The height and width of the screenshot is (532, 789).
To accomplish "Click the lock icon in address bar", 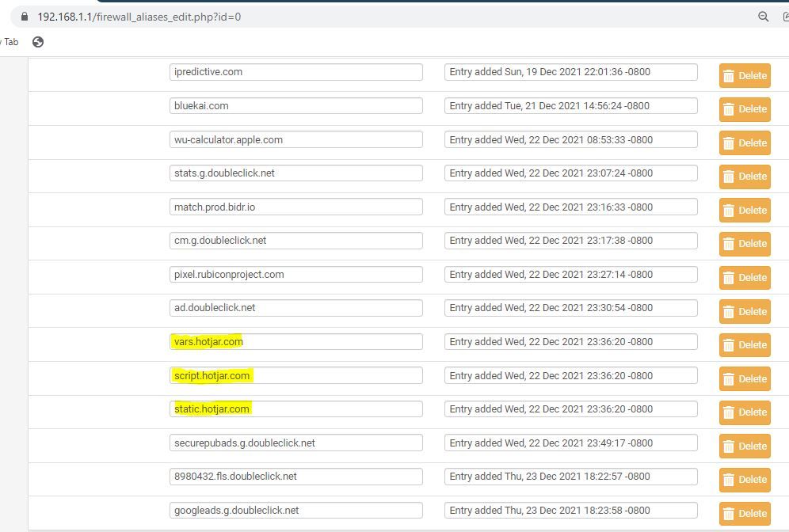I will coord(24,17).
